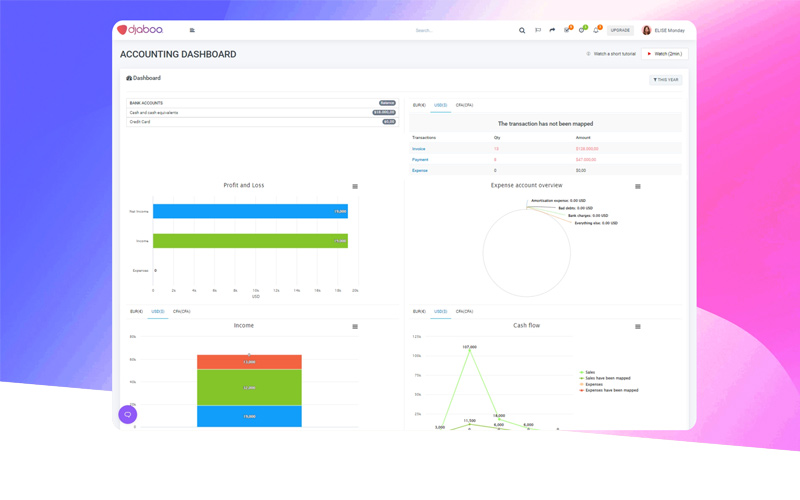Click the Dashboard gauge icon
The height and width of the screenshot is (500, 800).
[129, 78]
